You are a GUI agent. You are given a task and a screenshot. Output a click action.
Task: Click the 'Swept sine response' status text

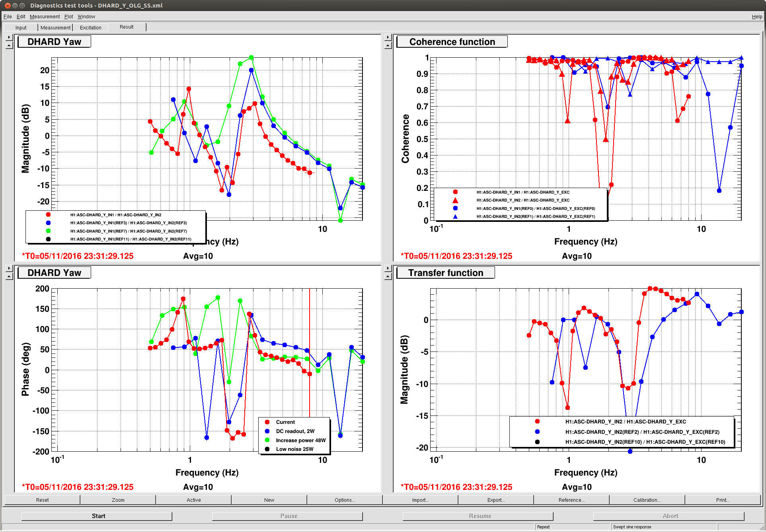[x=632, y=527]
